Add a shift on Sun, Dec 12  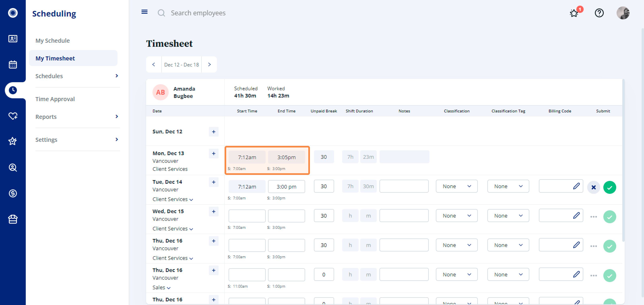click(214, 132)
